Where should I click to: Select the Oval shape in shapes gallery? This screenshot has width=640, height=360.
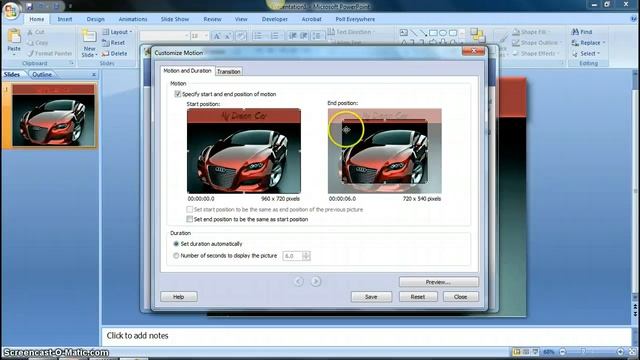click(443, 33)
